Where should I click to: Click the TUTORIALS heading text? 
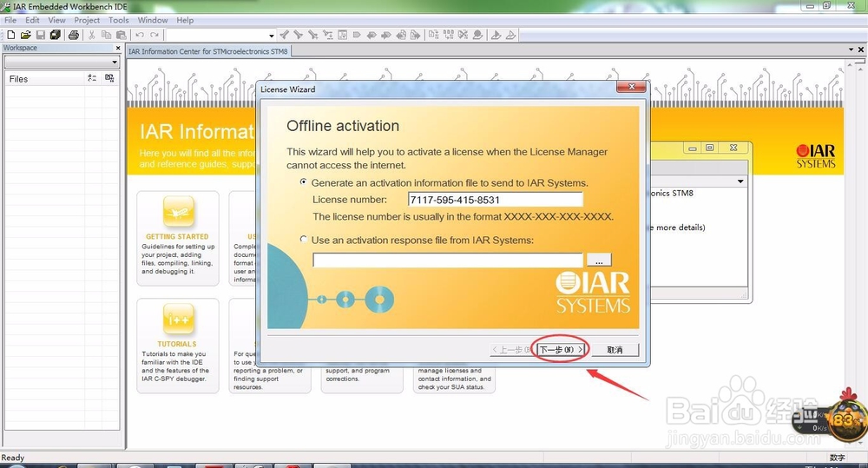pos(177,344)
